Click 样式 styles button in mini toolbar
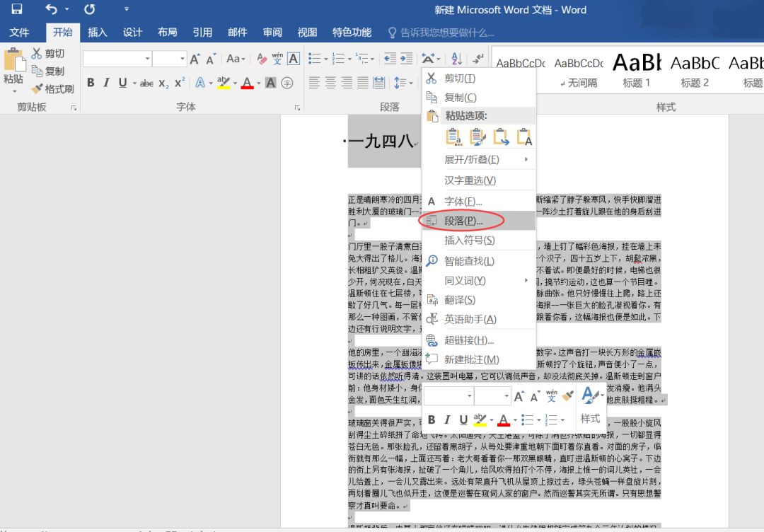This screenshot has width=764, height=532. pos(591,405)
